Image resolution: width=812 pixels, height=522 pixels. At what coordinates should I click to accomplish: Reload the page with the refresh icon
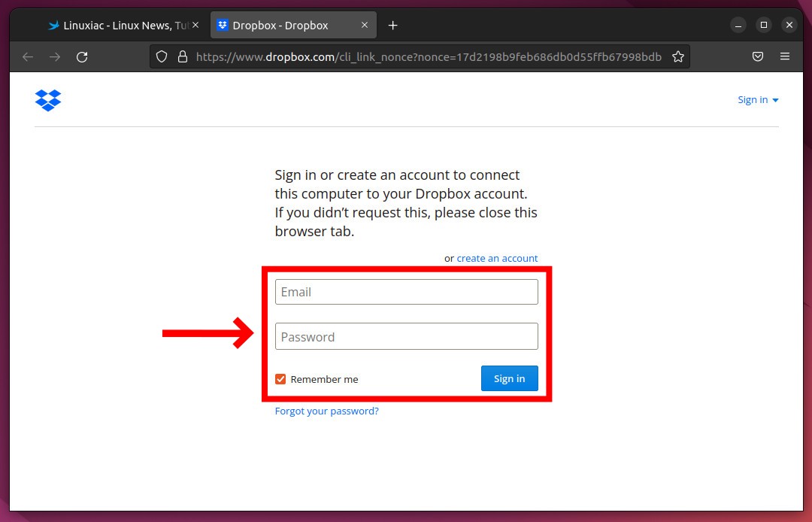[82, 57]
